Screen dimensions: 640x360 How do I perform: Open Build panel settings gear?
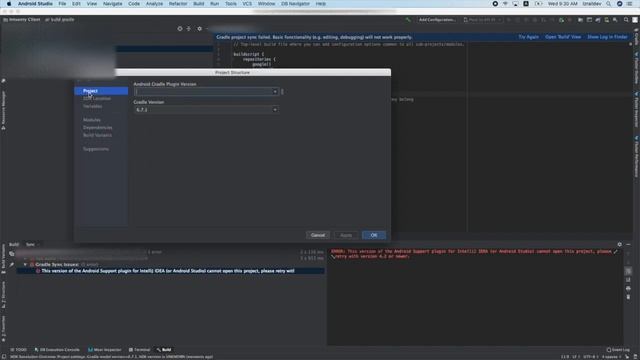[620, 244]
